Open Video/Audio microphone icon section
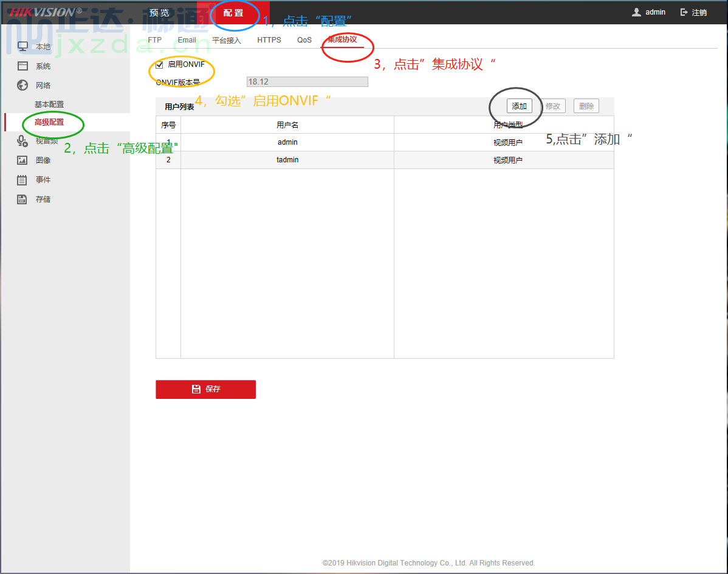Image resolution: width=728 pixels, height=574 pixels. coord(22,141)
